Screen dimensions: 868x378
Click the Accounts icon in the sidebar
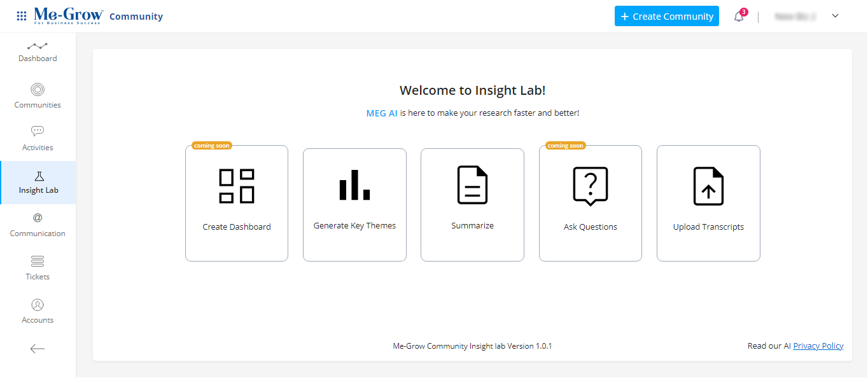click(37, 305)
